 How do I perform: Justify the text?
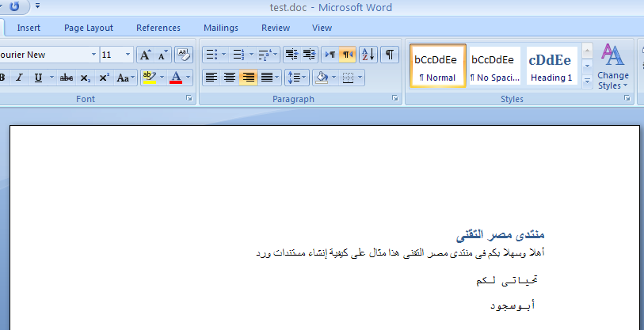[x=267, y=78]
